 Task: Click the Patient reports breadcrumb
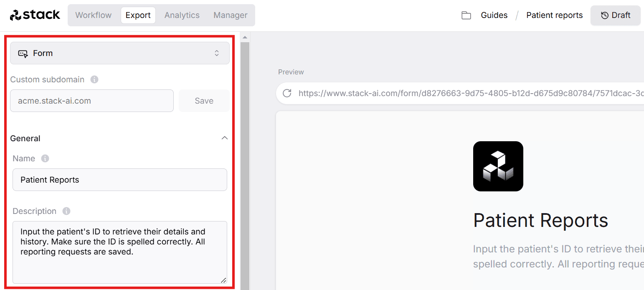(554, 15)
